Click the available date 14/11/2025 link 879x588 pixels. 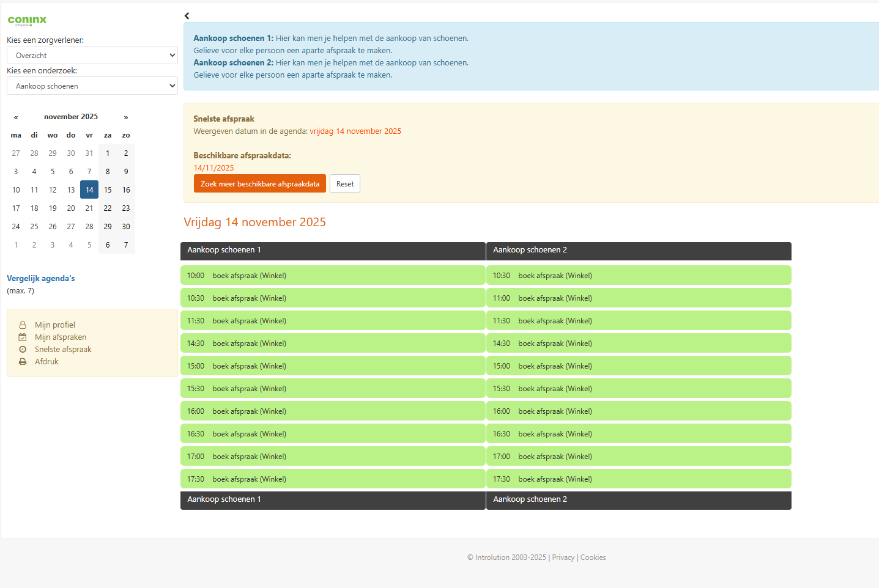pos(214,168)
